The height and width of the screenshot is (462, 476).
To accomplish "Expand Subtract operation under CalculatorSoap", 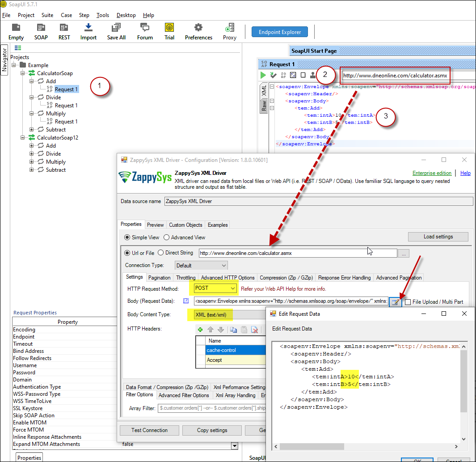I will pyautogui.click(x=31, y=129).
